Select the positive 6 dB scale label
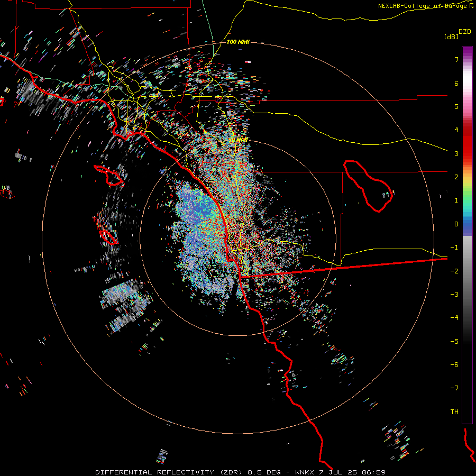 pyautogui.click(x=456, y=83)
